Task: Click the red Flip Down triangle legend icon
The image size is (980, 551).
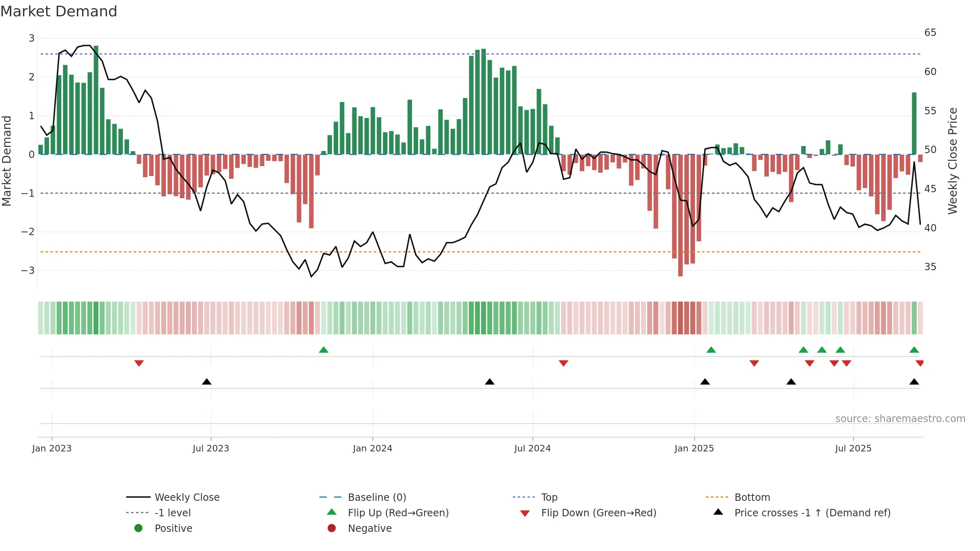Action: pos(525,513)
